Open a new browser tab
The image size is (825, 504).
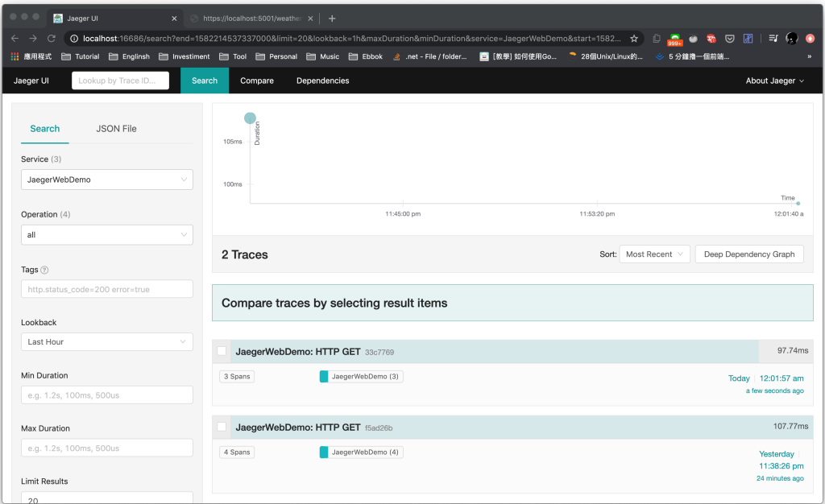(332, 19)
